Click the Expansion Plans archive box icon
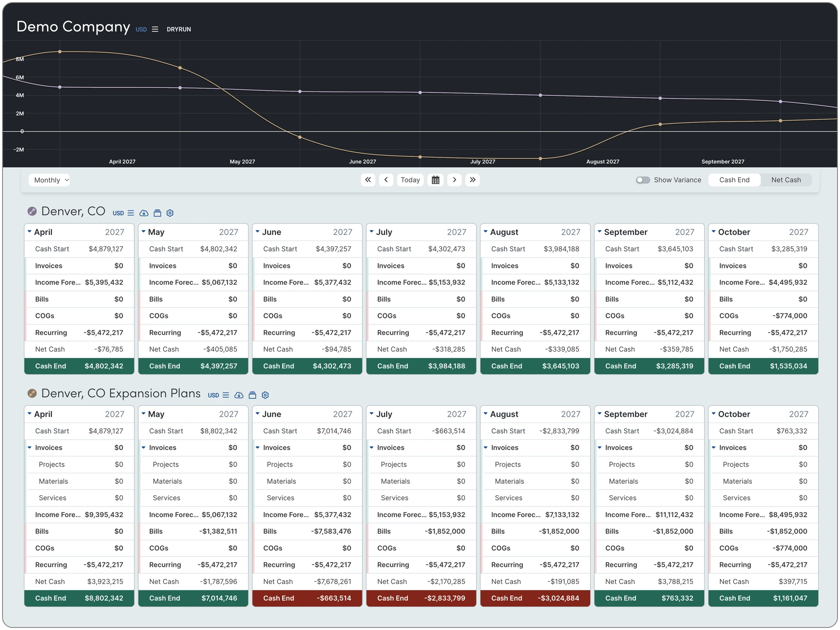 pyautogui.click(x=252, y=395)
